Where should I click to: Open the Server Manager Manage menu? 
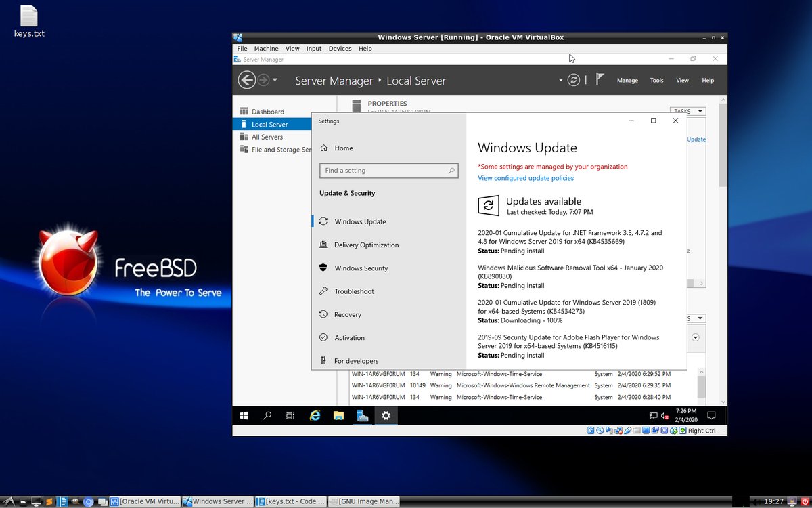pos(627,80)
